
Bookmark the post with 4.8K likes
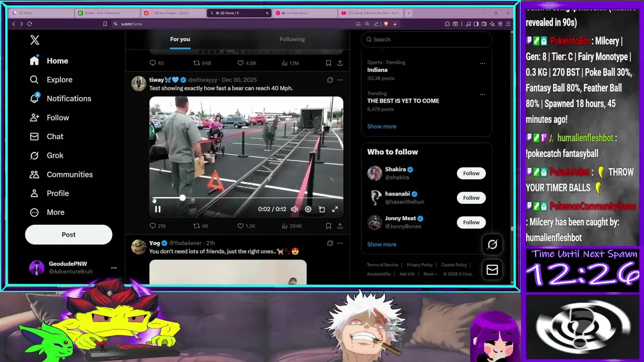[328, 63]
